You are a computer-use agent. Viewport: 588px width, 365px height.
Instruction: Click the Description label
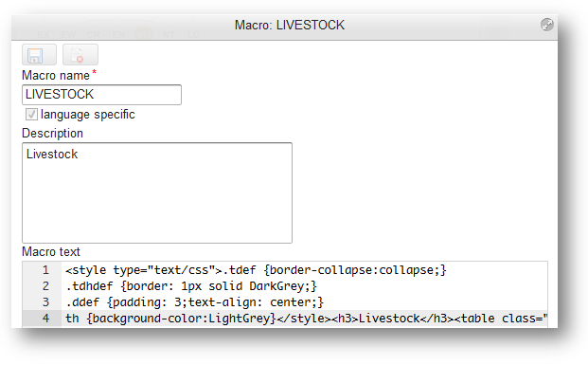[x=52, y=134]
